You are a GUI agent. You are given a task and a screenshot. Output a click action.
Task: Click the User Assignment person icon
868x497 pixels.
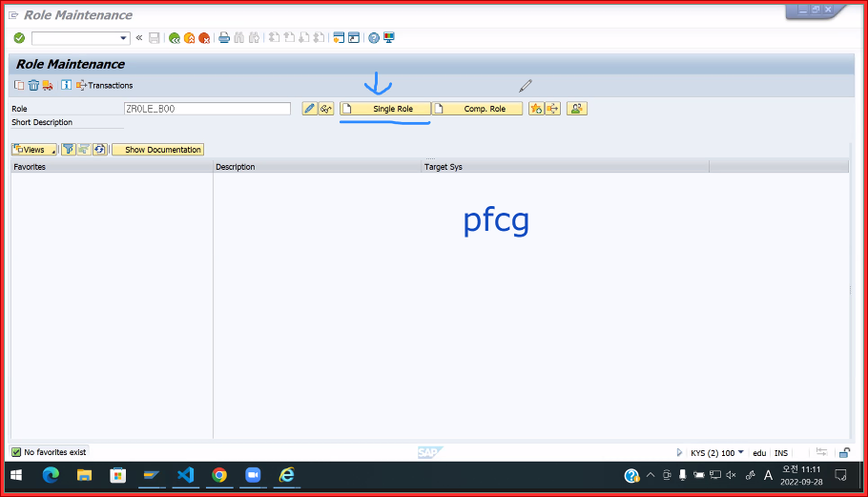pos(576,109)
